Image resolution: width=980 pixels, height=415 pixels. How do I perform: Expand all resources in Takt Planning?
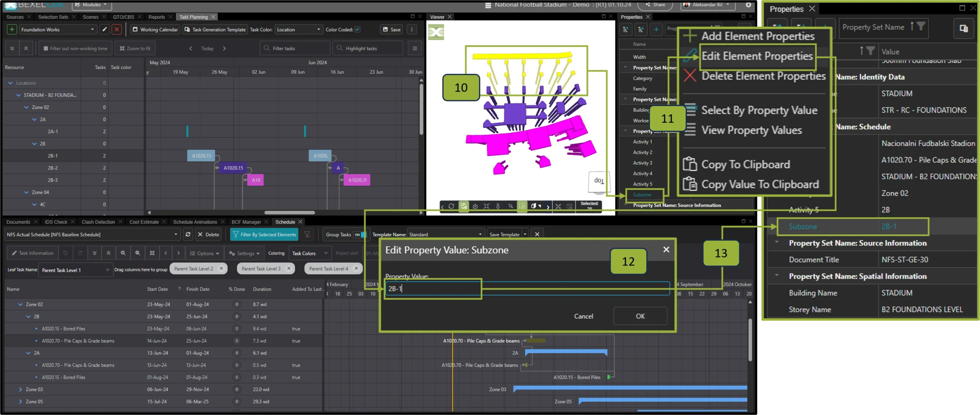click(x=12, y=49)
